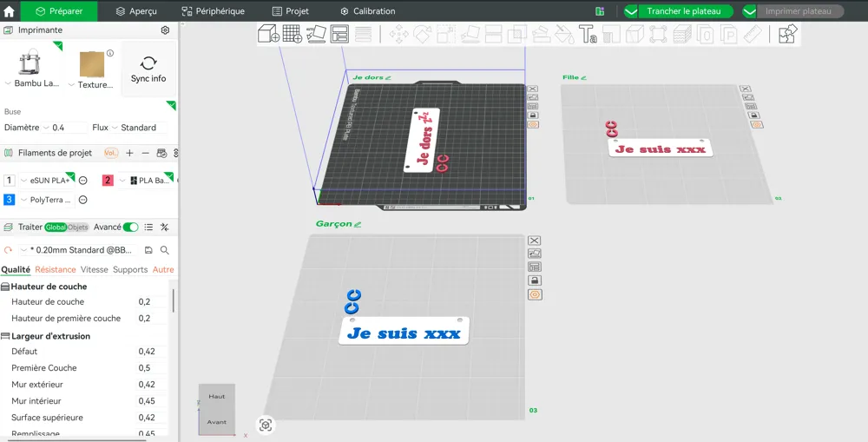Open Flux Standard dropdown
This screenshot has height=442, width=868.
pos(138,128)
